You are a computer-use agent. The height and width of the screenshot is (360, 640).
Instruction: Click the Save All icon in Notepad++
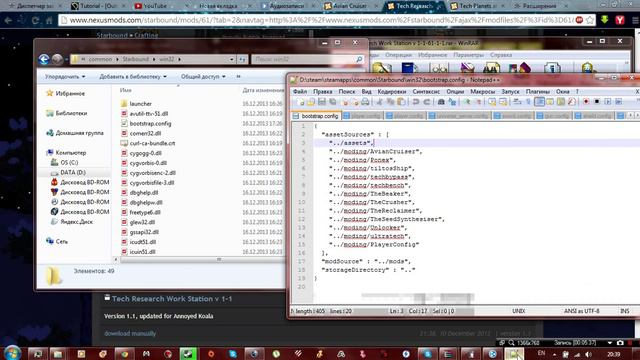click(x=333, y=102)
